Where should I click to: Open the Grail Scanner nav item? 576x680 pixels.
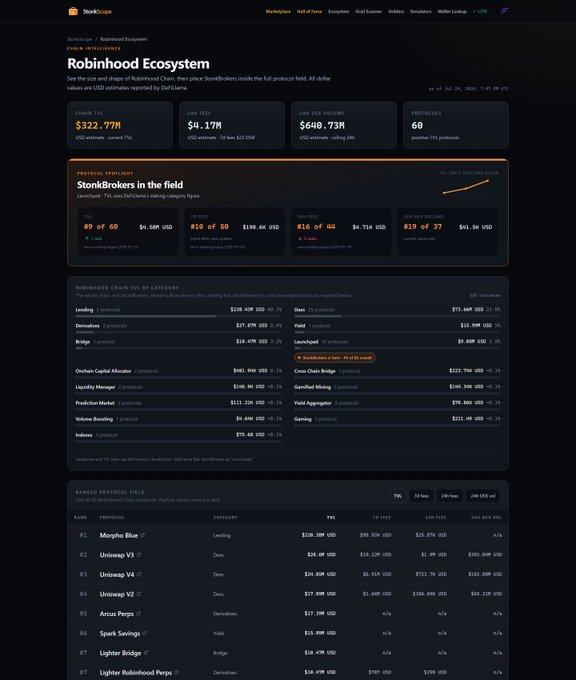click(x=369, y=11)
